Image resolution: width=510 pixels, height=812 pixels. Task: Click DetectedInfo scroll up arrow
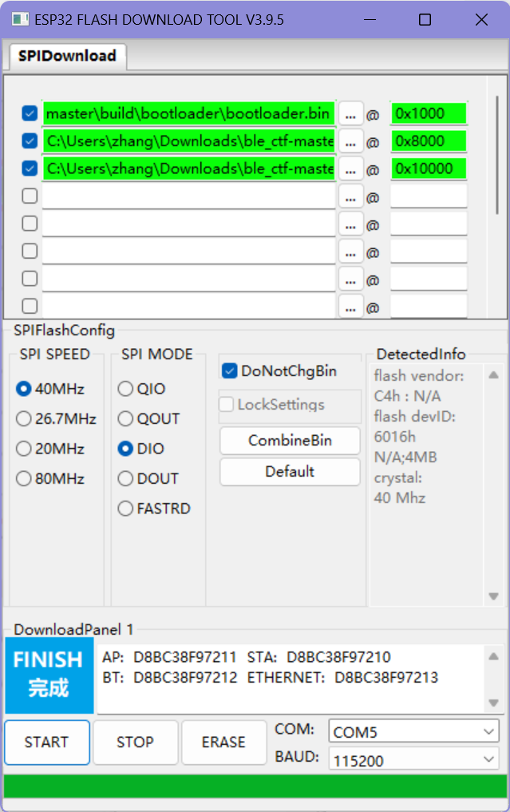(x=493, y=375)
